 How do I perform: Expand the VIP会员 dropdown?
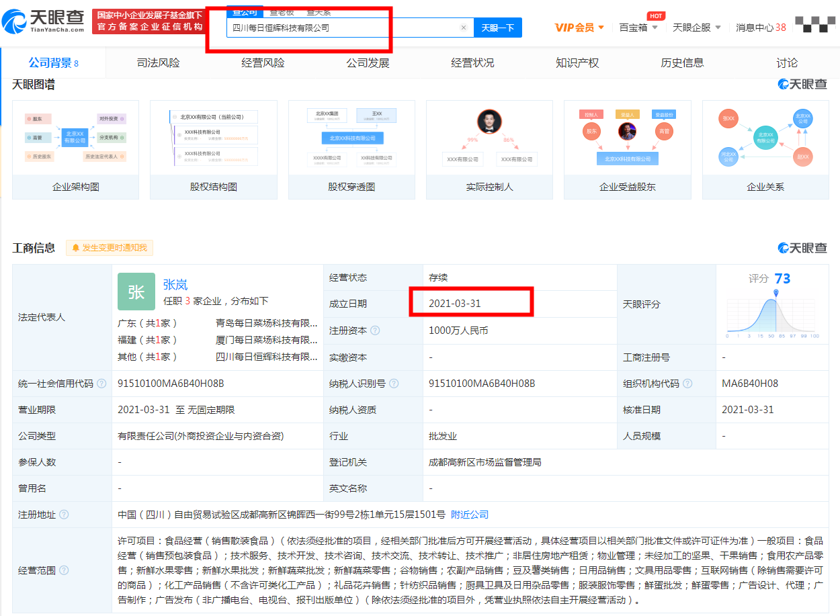[579, 28]
